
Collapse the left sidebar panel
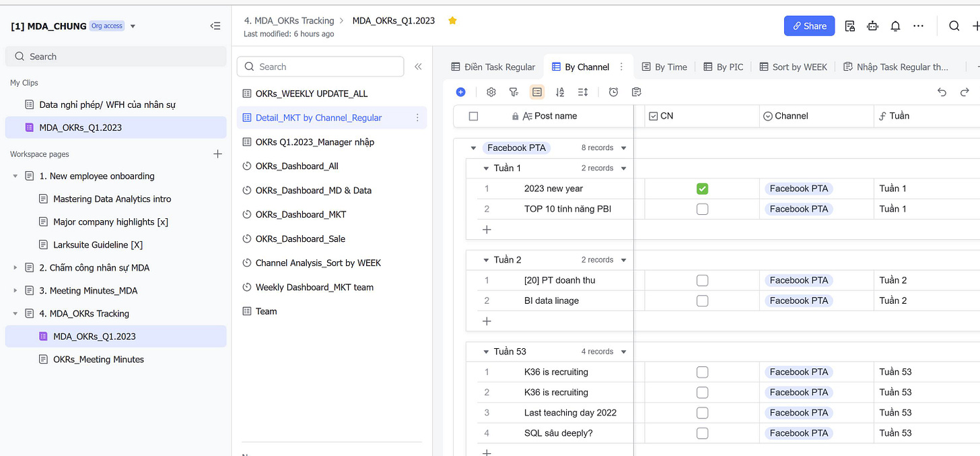(215, 26)
